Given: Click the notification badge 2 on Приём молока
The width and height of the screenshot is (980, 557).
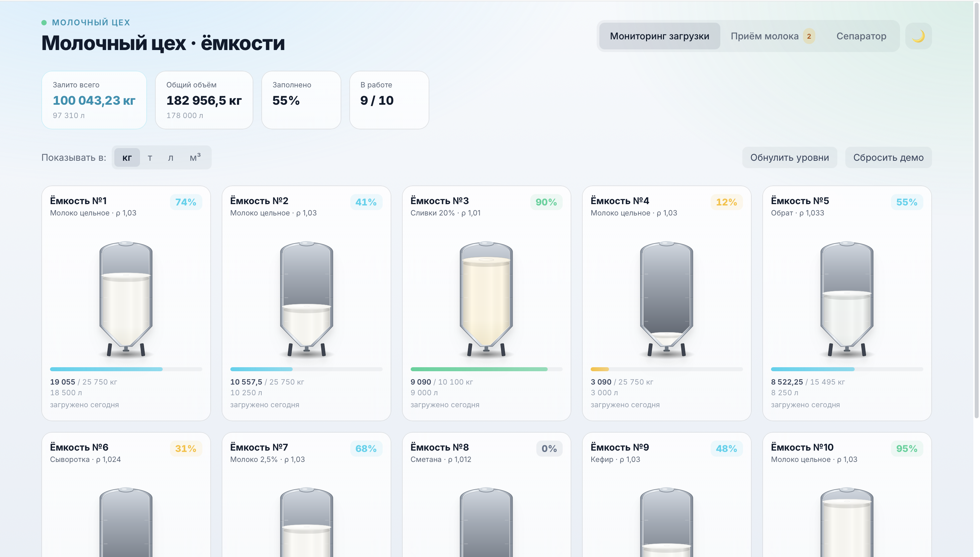Looking at the screenshot, I should 809,36.
